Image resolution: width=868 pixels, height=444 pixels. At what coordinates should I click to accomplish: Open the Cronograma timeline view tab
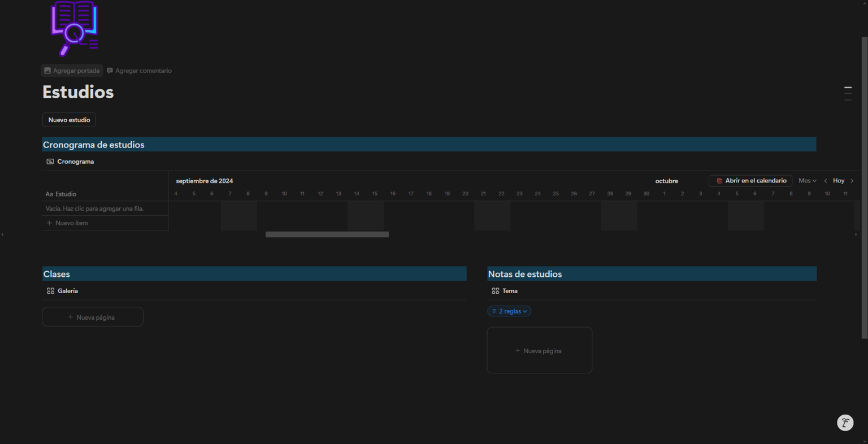70,162
